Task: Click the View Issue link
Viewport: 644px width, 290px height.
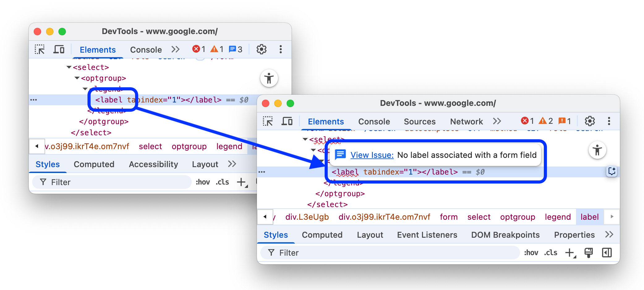Action: coord(372,155)
